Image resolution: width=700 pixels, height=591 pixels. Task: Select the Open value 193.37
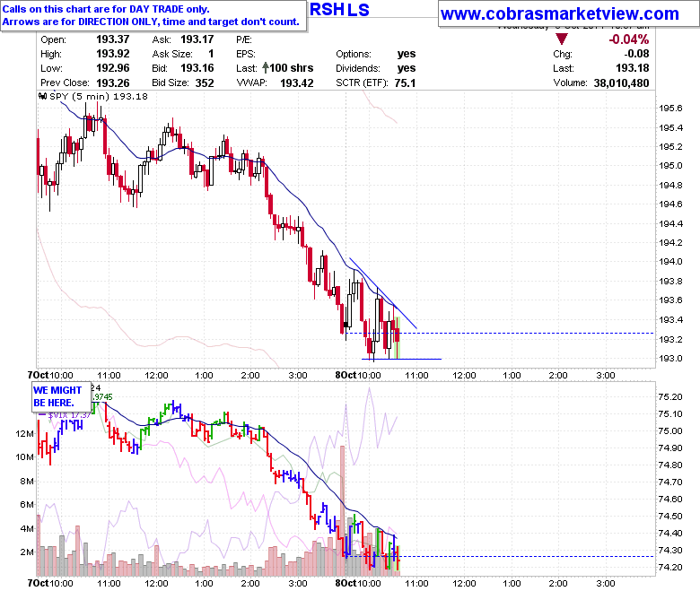(x=113, y=39)
